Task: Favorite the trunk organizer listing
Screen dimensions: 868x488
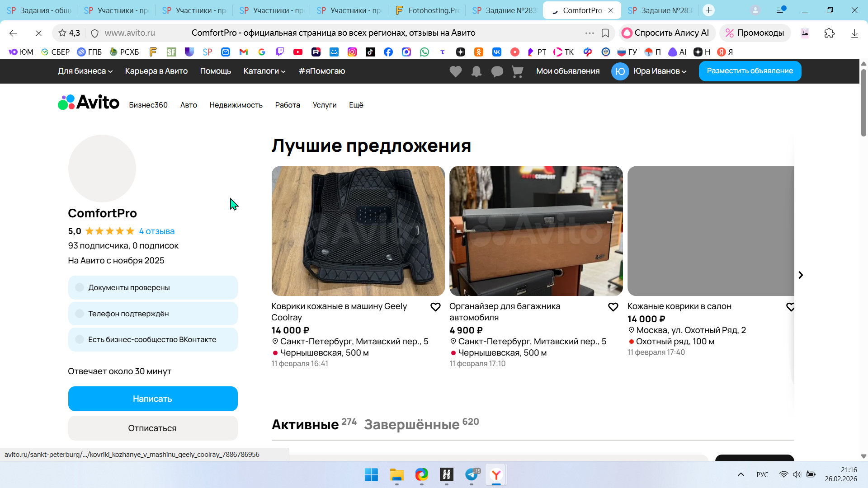Action: 613,307
